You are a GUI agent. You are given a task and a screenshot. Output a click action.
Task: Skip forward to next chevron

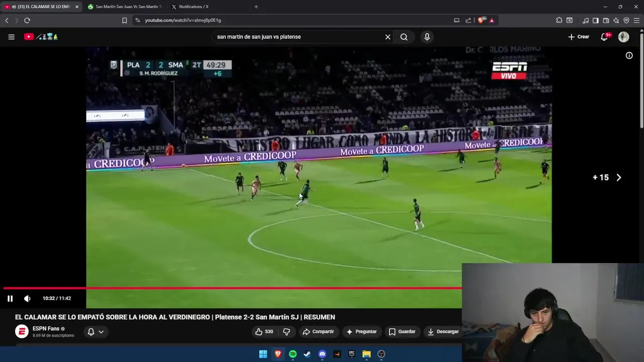click(619, 177)
